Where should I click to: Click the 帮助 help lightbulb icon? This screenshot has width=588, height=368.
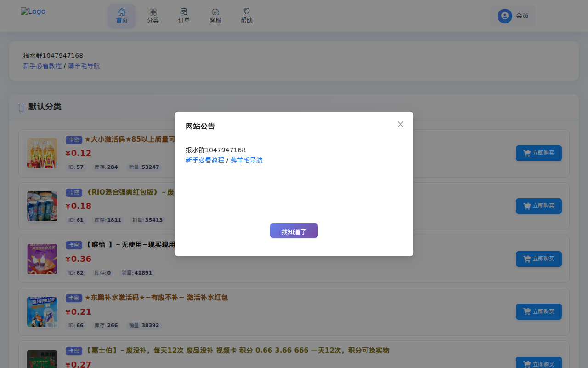246,12
